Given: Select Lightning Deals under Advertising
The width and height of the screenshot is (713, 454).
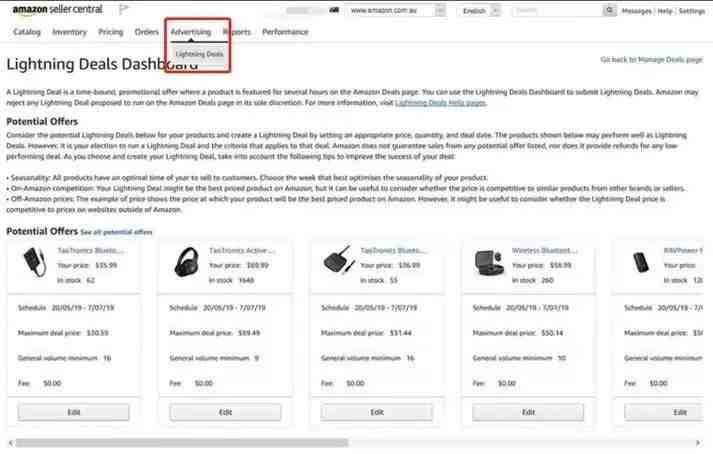Looking at the screenshot, I should (199, 54).
